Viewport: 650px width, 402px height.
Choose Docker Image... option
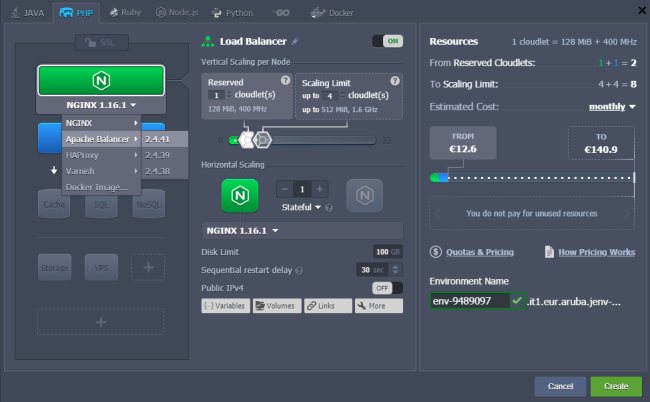tap(101, 187)
